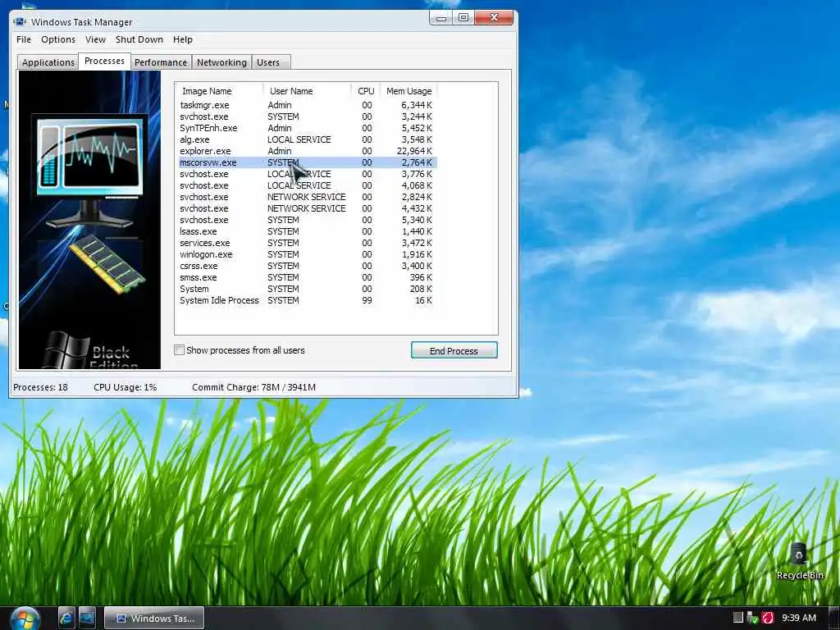Click the Black Edition sidebar image
Image resolution: width=840 pixels, height=630 pixels.
pos(89,220)
